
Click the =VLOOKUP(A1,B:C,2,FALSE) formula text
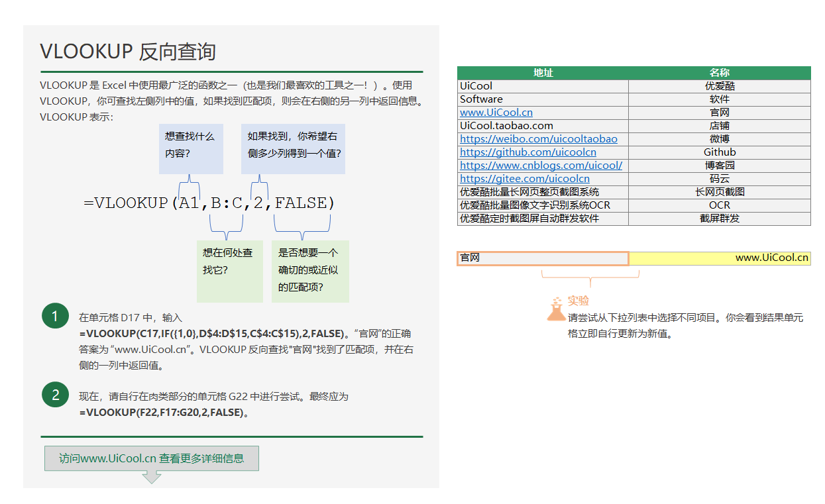(209, 203)
